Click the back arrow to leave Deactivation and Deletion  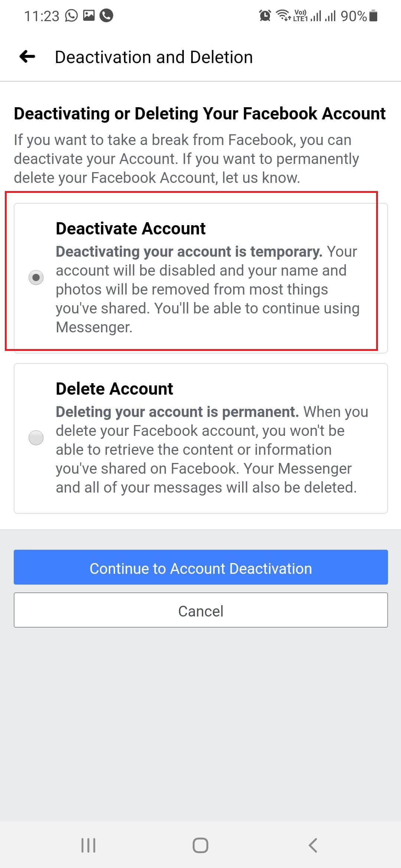(26, 56)
